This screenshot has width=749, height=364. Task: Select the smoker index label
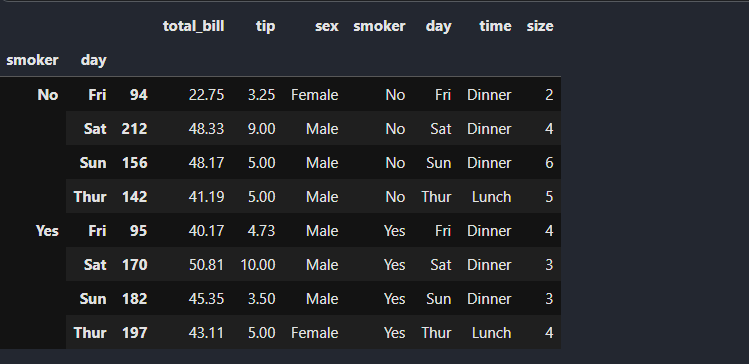pyautogui.click(x=32, y=60)
